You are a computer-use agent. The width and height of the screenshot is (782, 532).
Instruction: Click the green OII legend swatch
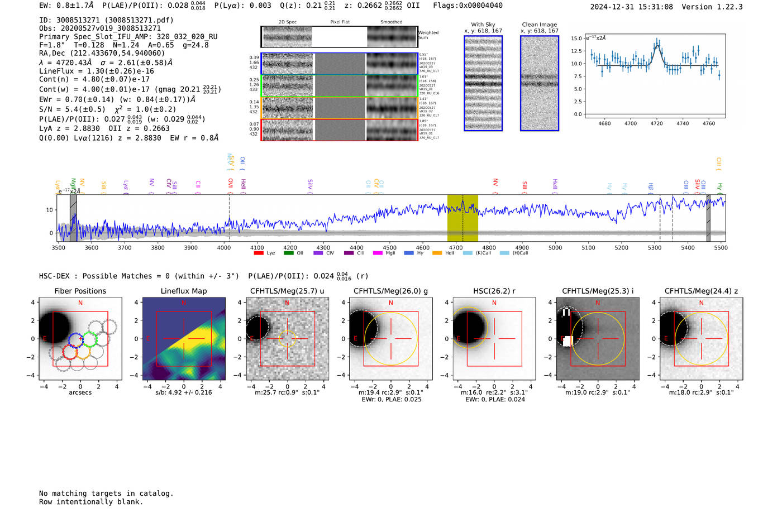click(288, 253)
